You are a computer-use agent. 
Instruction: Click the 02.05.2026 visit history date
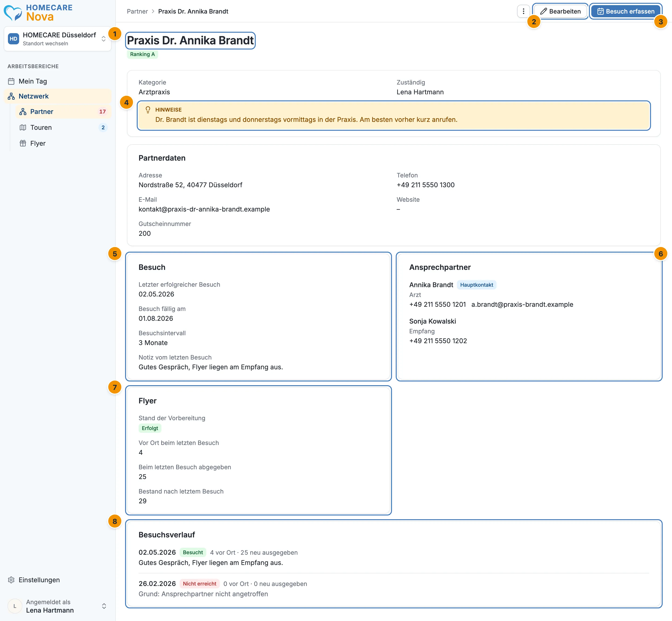tap(157, 552)
